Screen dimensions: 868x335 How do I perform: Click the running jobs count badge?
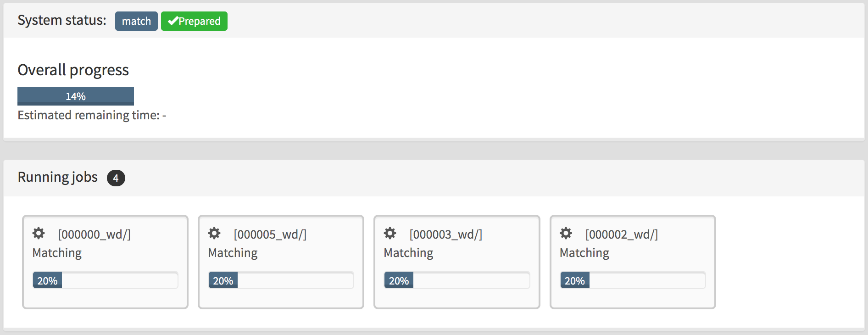click(116, 178)
